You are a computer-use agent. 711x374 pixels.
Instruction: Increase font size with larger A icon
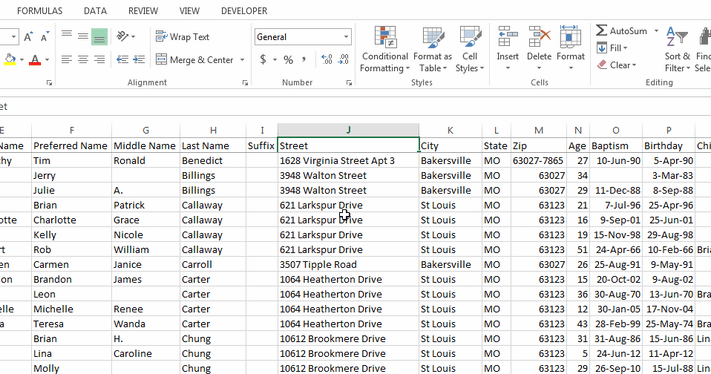pos(28,37)
